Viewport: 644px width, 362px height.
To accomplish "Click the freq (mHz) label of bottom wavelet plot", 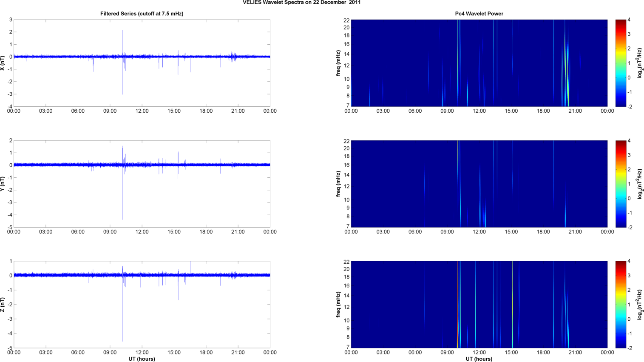I will (338, 305).
